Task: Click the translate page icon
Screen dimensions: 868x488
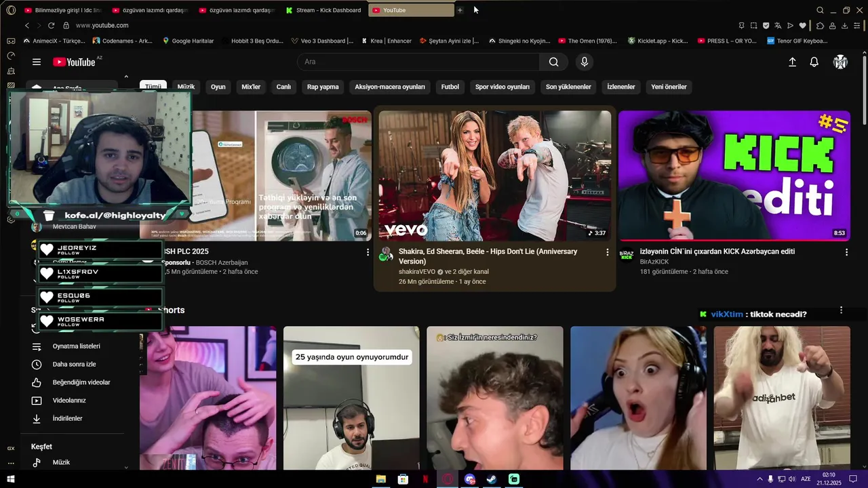Action: pos(778,26)
